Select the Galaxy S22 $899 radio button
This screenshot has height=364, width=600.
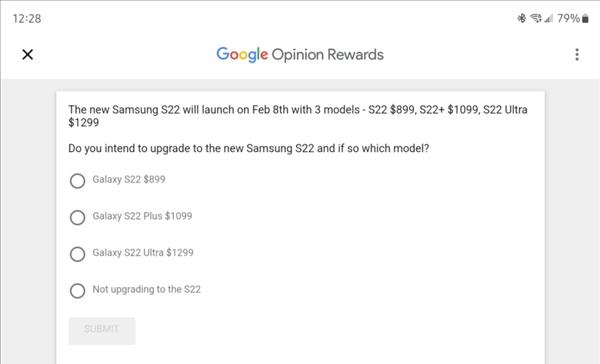coord(77,181)
